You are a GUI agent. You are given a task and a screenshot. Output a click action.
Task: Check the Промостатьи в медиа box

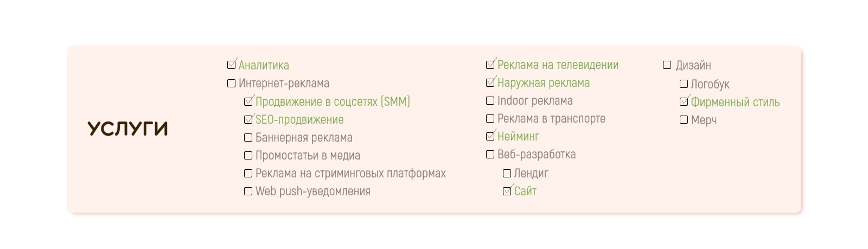248,156
